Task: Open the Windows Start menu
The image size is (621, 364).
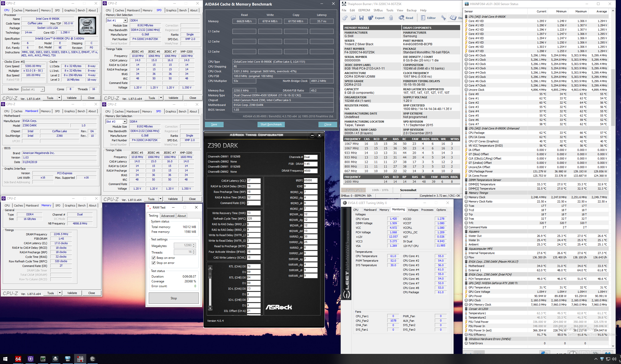Action: point(5,359)
